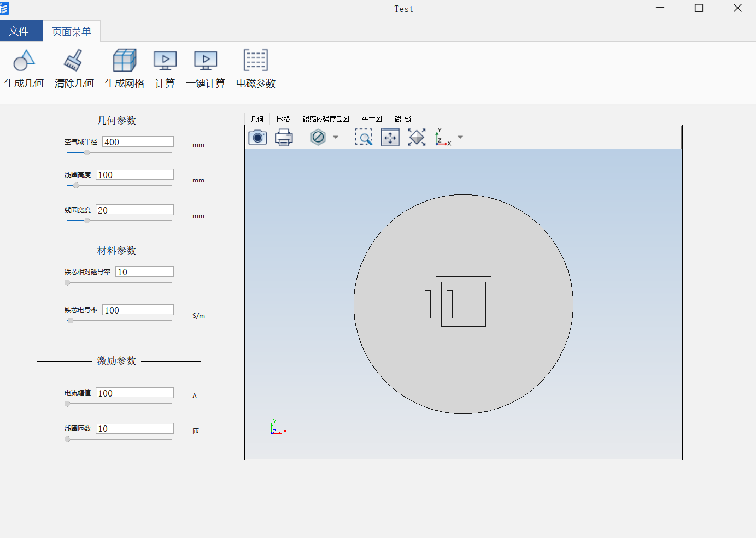This screenshot has height=538, width=756.
Task: Click the 线圈高度 slider handle
Action: pyautogui.click(x=76, y=185)
